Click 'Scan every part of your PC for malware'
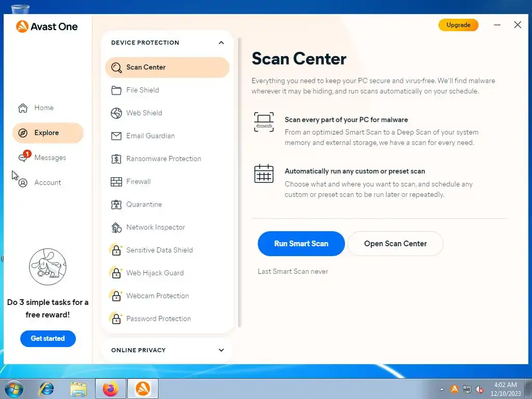The width and height of the screenshot is (532, 399). click(x=346, y=120)
